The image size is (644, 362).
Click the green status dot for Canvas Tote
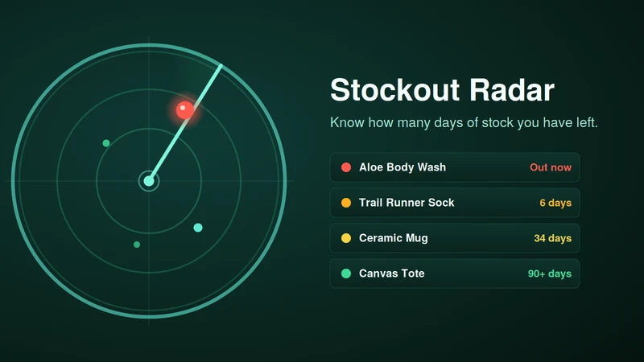point(346,274)
